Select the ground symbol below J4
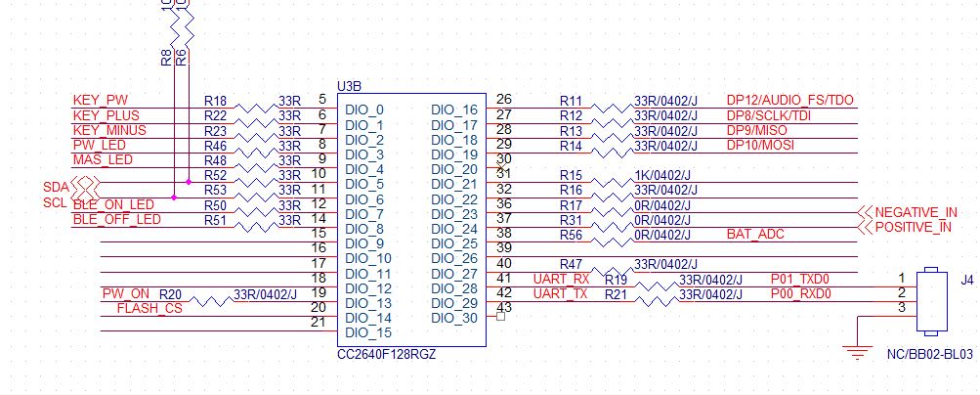 [858, 353]
